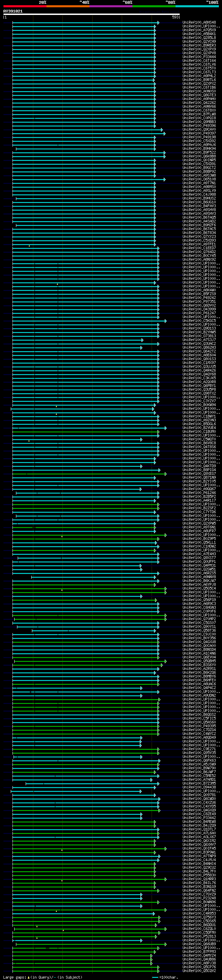
Task: Click hit label UniRef100_B9RTL6
Action: pyautogui.click(x=199, y=80)
